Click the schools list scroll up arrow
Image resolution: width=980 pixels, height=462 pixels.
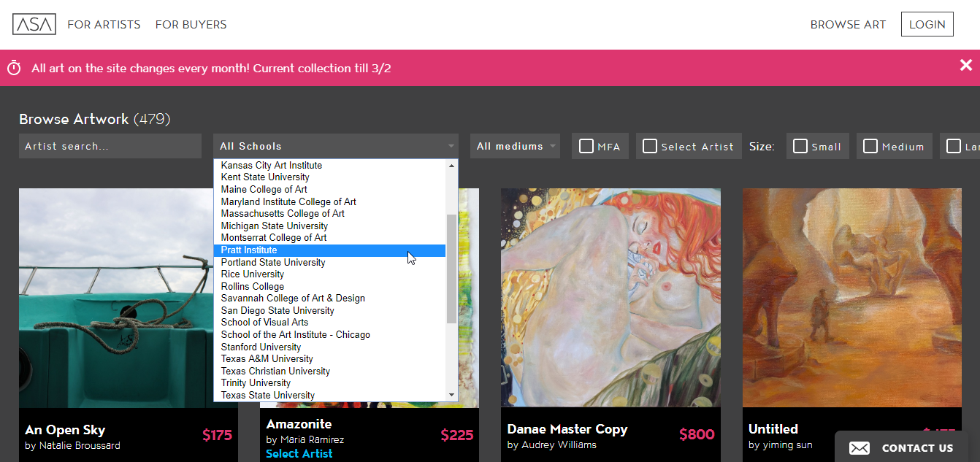click(451, 166)
